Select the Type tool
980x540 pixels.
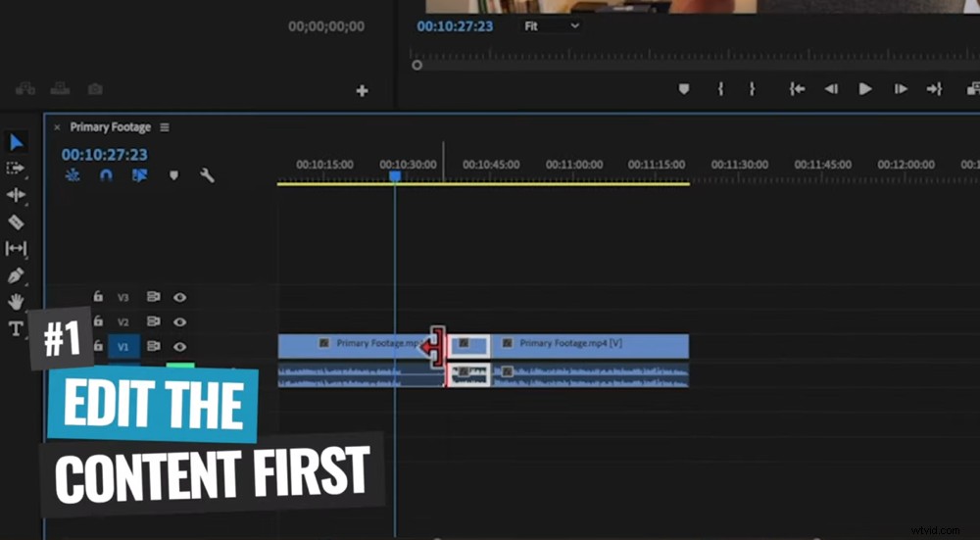pos(16,328)
